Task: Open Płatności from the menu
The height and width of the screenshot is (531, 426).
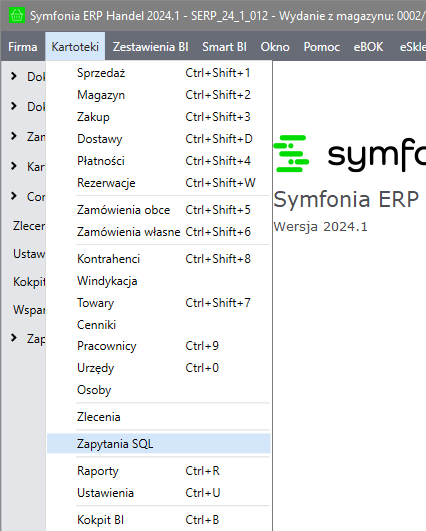Action: tap(158, 161)
